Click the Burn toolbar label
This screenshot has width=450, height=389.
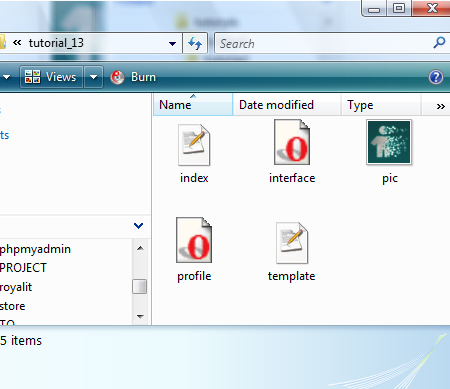[143, 77]
